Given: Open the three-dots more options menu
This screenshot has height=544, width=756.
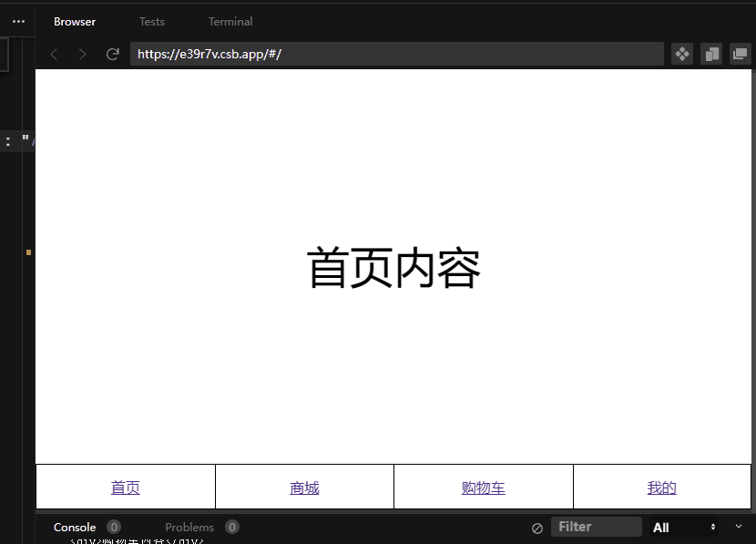Looking at the screenshot, I should (x=18, y=21).
